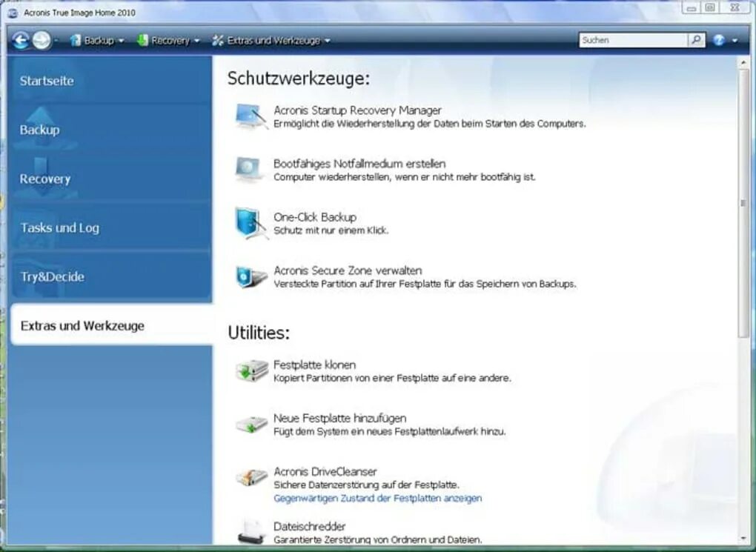The height and width of the screenshot is (552, 756).
Task: Click the scrollbar down arrow
Action: pos(743,539)
